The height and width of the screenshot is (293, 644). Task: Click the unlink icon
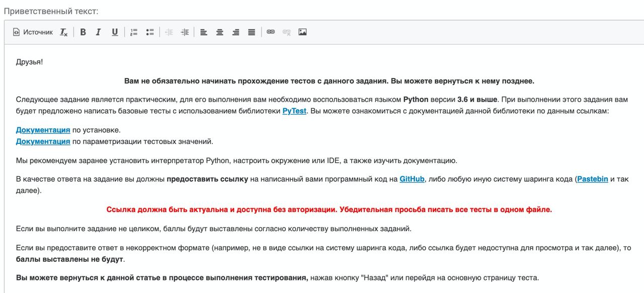tap(287, 32)
